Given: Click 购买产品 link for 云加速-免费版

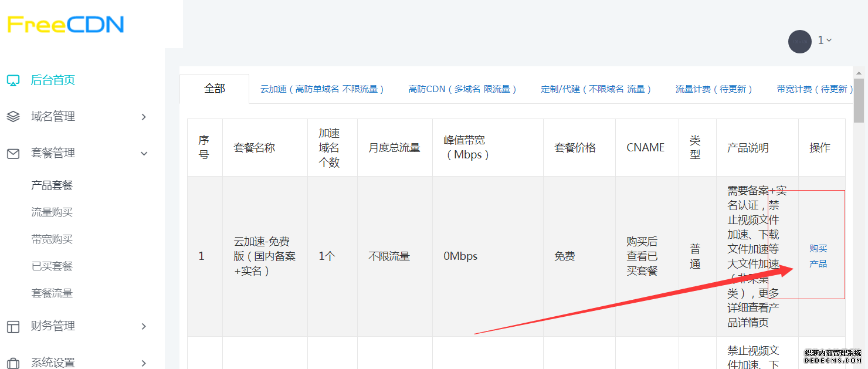Looking at the screenshot, I should [x=818, y=256].
